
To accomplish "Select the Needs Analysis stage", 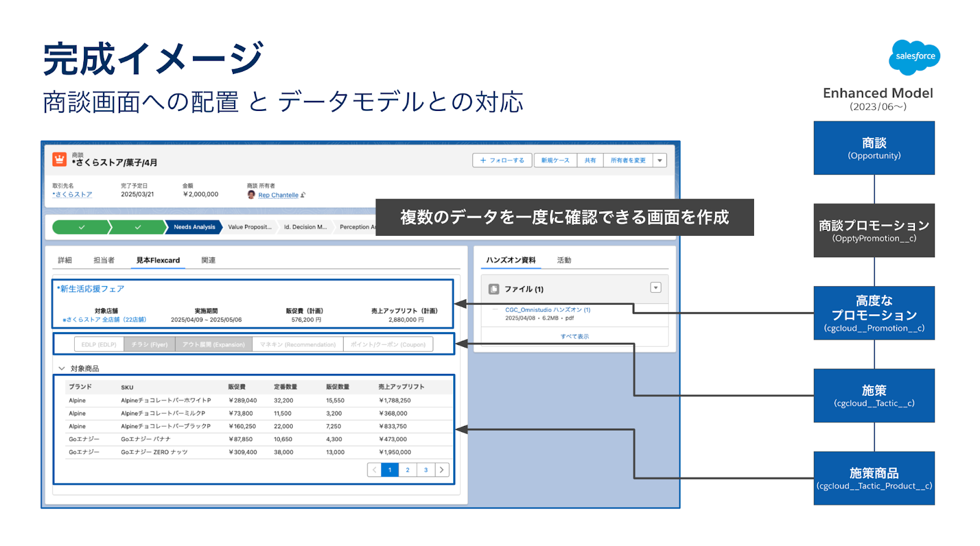I will point(194,227).
